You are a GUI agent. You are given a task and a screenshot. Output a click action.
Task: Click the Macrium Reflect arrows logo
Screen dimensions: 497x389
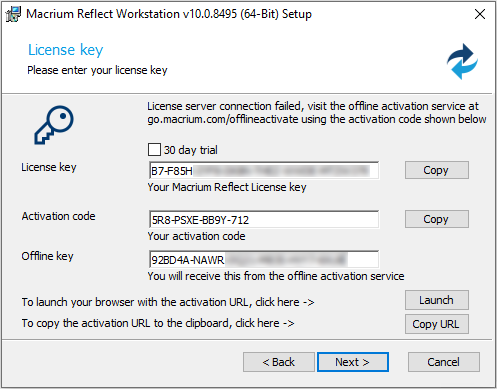tap(462, 61)
